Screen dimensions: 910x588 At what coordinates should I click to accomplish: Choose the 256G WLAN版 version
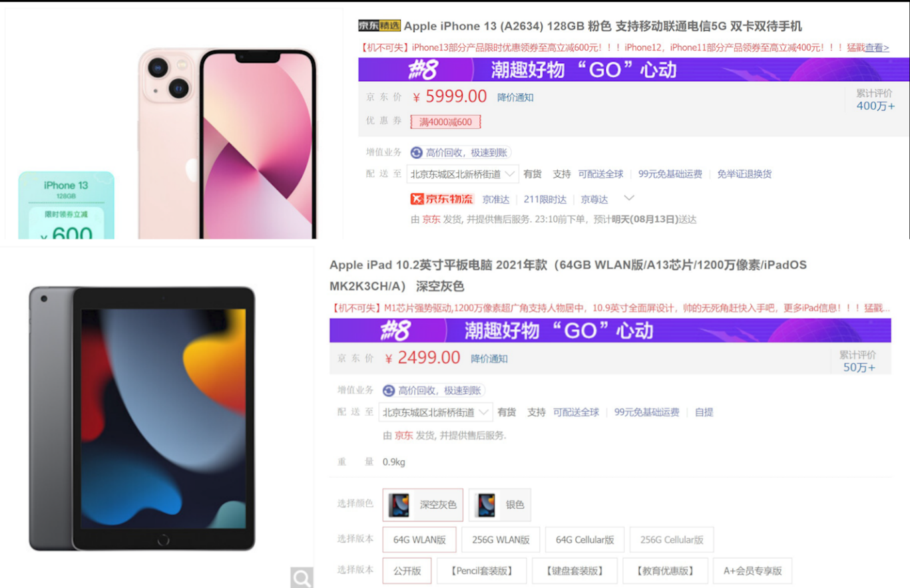click(x=501, y=539)
